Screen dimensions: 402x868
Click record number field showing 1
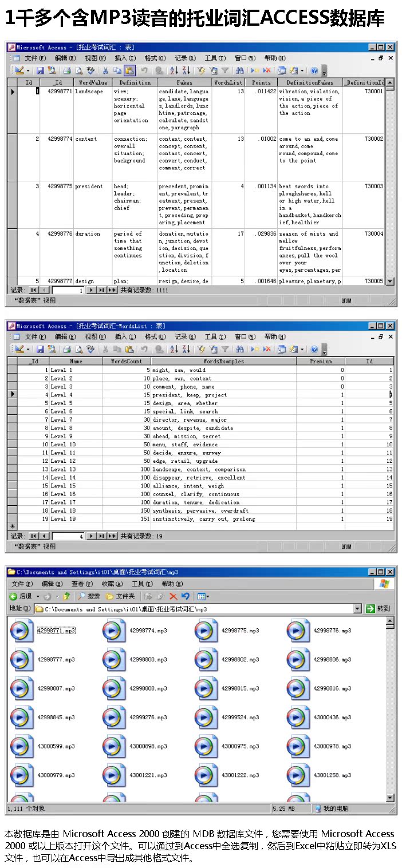click(x=68, y=290)
